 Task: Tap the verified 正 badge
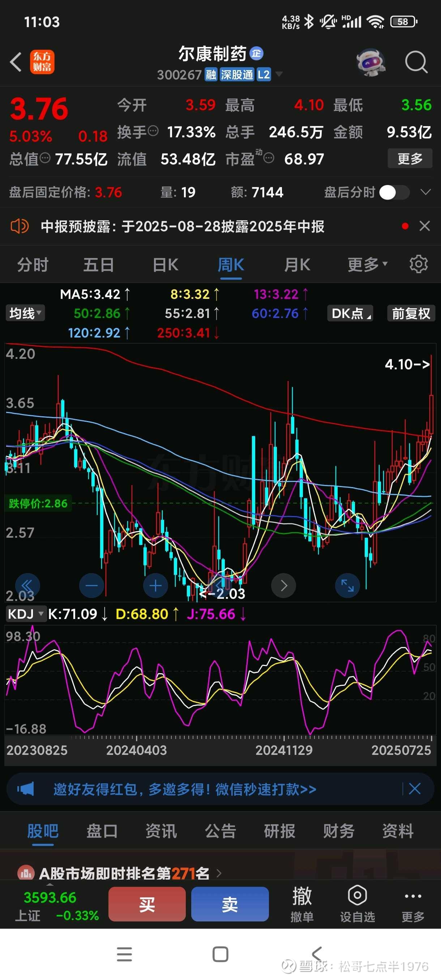point(256,53)
